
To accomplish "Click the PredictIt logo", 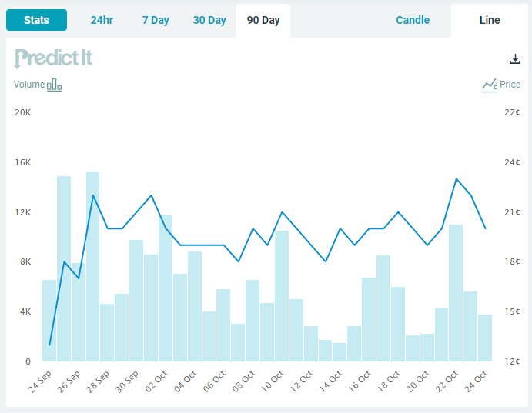I will click(x=54, y=58).
